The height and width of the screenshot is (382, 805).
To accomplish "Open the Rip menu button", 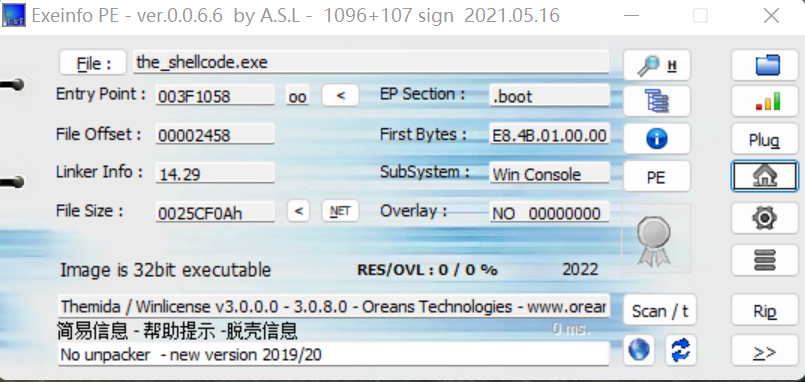I will pos(765,310).
